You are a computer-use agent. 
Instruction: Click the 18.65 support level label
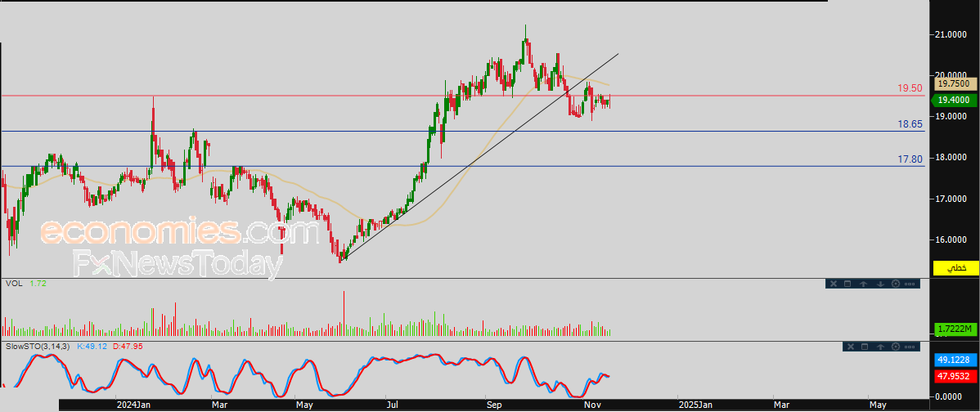click(910, 124)
